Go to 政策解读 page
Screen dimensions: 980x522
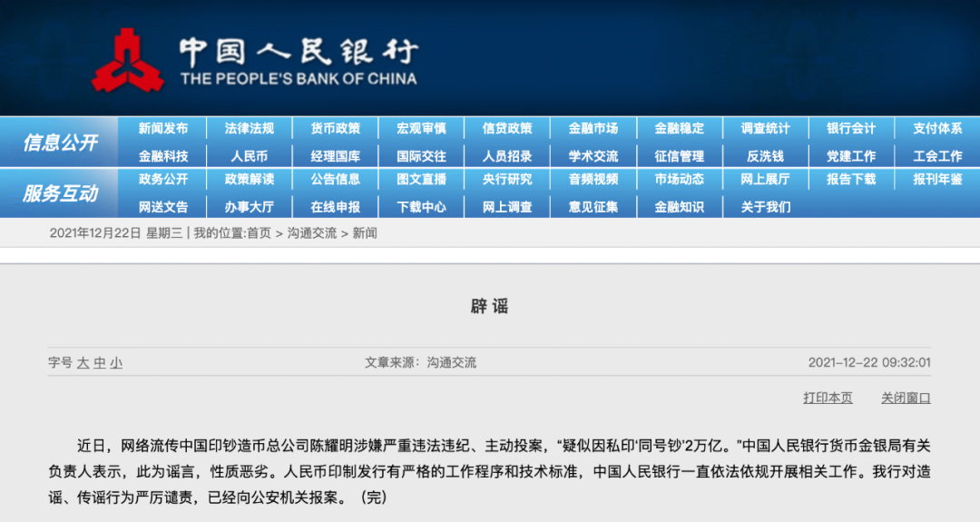pos(250,180)
